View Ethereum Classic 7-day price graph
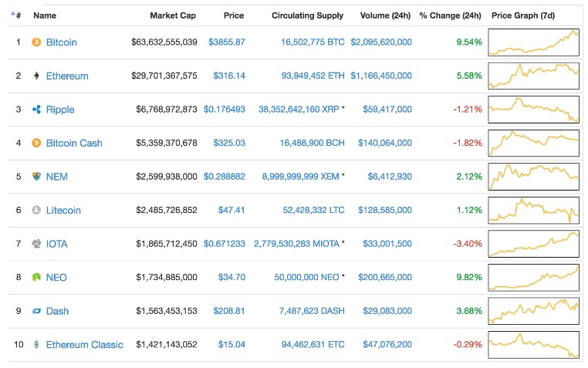588x368 pixels. [534, 344]
